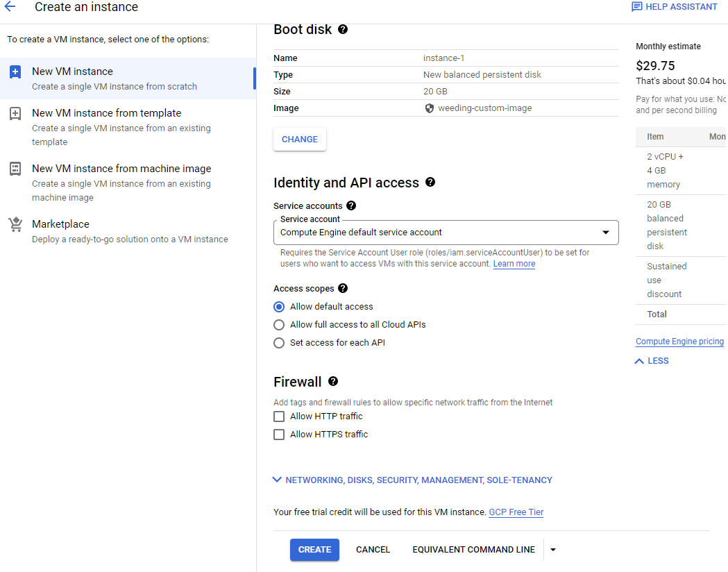Click the CANCEL button
The width and height of the screenshot is (728, 572).
click(373, 550)
